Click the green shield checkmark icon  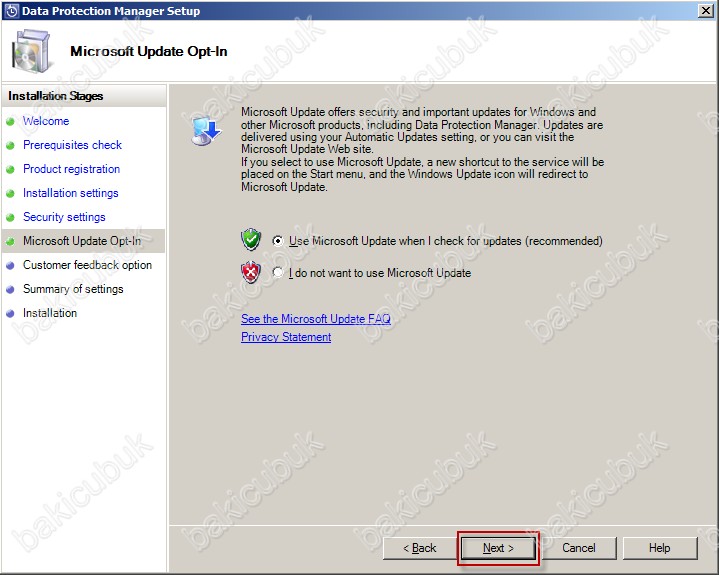(251, 240)
